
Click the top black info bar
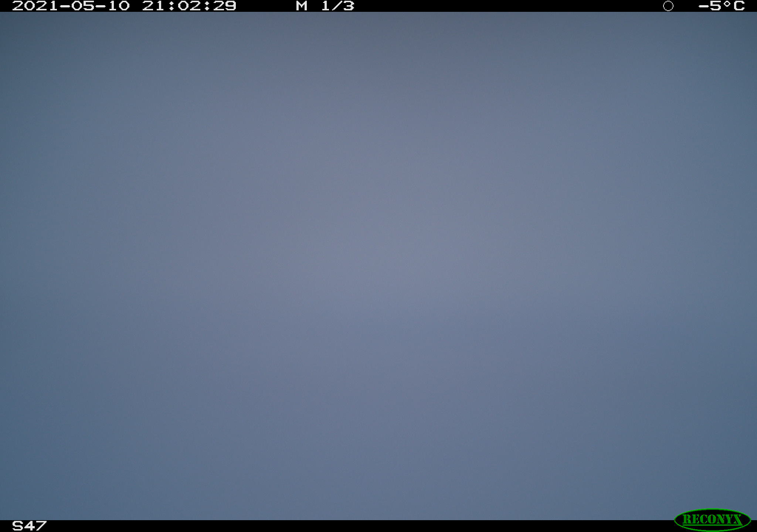(378, 6)
